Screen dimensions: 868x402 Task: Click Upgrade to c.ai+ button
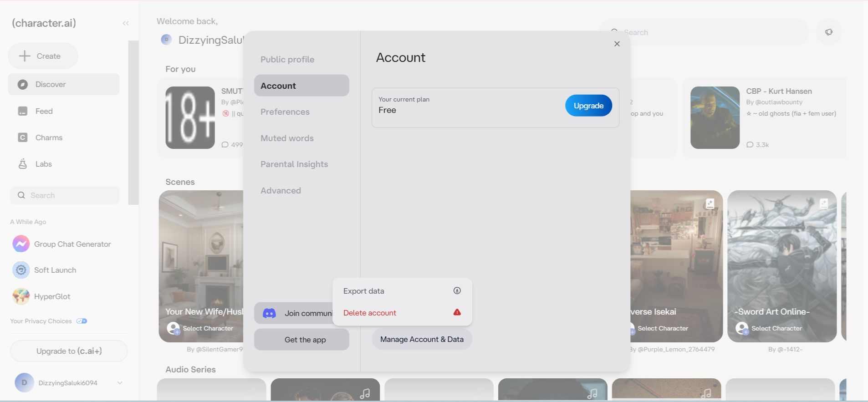pos(69,351)
